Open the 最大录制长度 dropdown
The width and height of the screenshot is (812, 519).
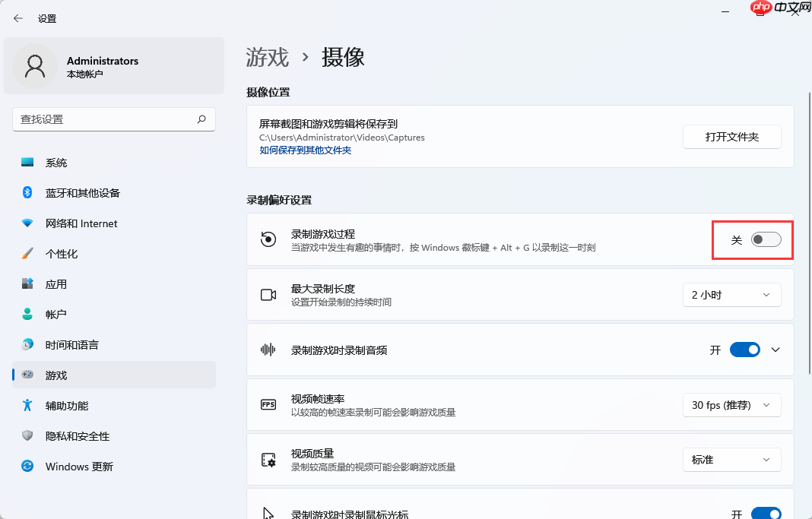pyautogui.click(x=731, y=294)
